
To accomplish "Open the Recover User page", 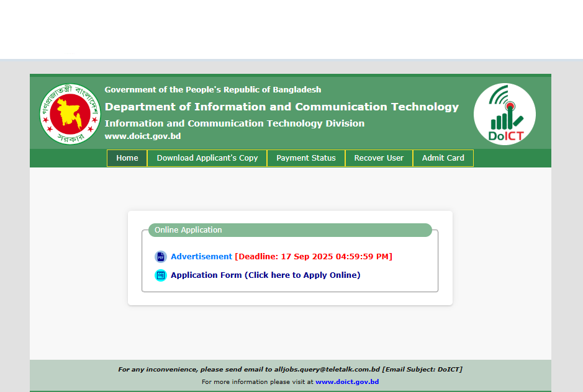I will tap(379, 158).
